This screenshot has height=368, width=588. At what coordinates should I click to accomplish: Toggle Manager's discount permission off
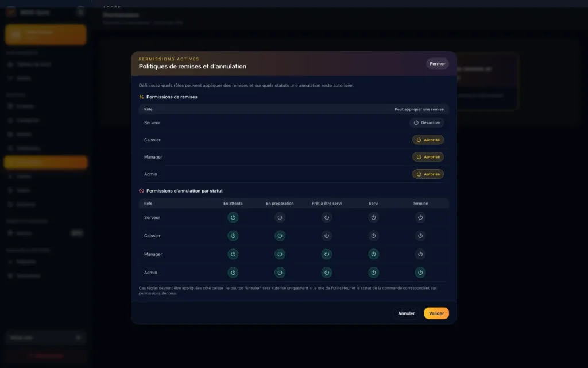point(428,157)
